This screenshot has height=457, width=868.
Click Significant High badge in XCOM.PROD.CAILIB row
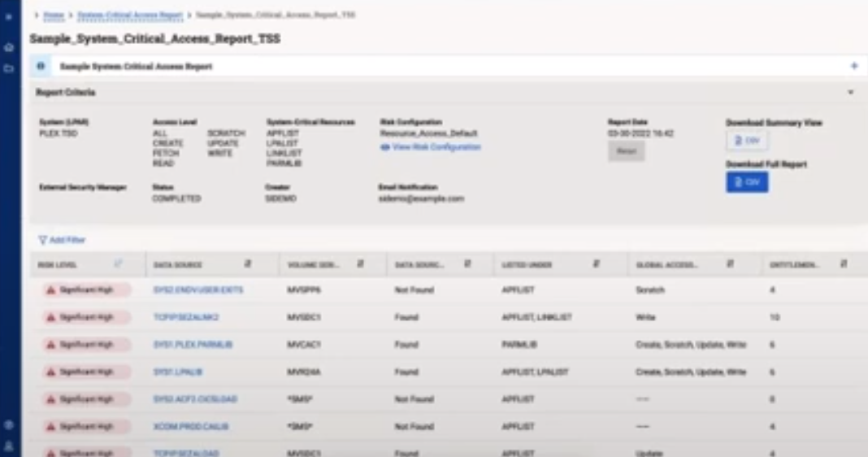(x=86, y=427)
